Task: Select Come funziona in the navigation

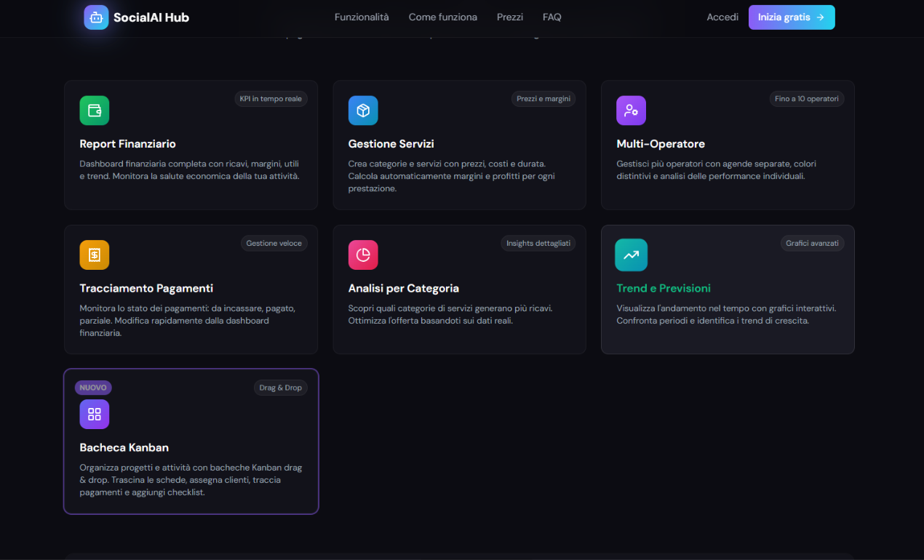Action: pos(442,17)
